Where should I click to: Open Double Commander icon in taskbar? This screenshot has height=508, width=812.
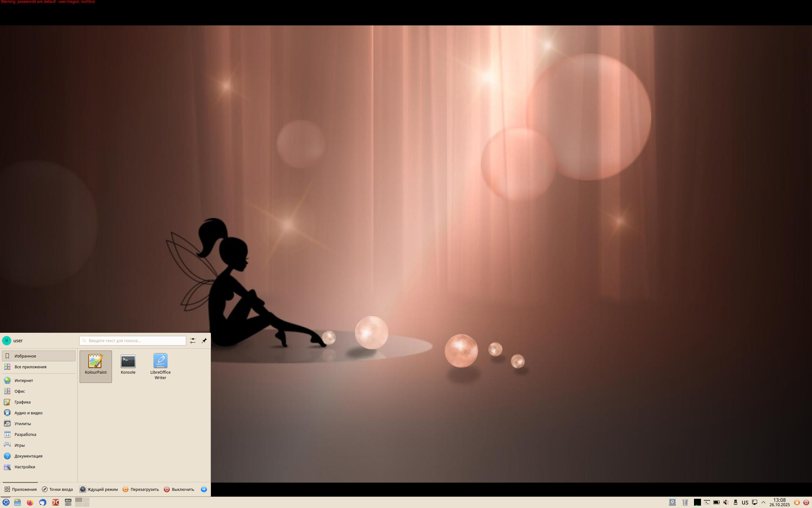(x=56, y=502)
